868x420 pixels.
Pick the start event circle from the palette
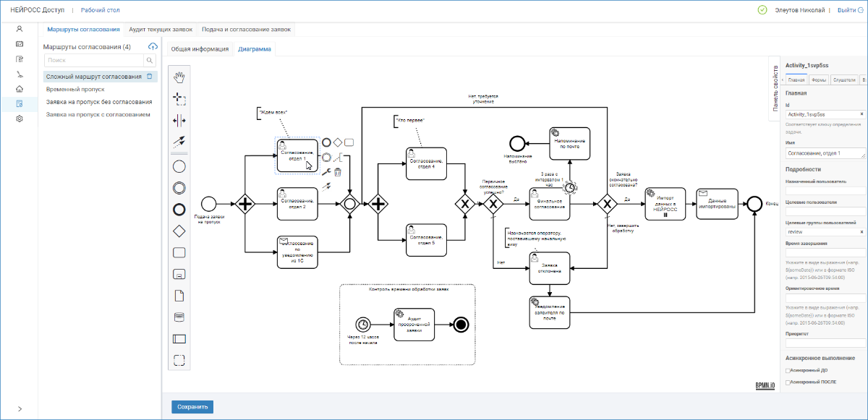[x=179, y=167]
